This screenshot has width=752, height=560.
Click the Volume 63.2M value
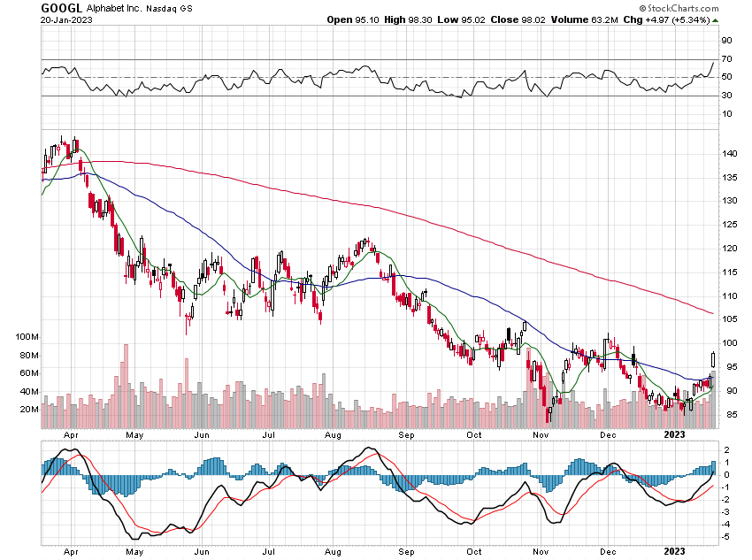[584, 19]
